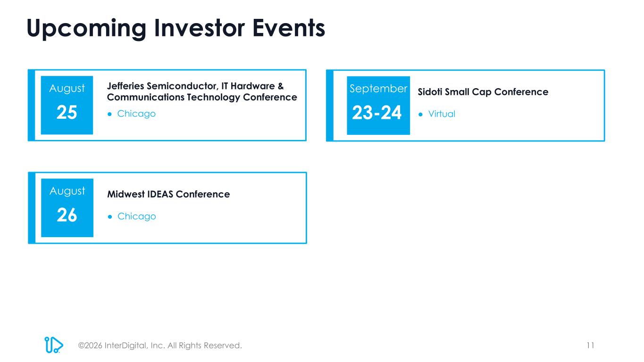The image size is (644, 362).
Task: Click the large number 25
Action: [67, 113]
